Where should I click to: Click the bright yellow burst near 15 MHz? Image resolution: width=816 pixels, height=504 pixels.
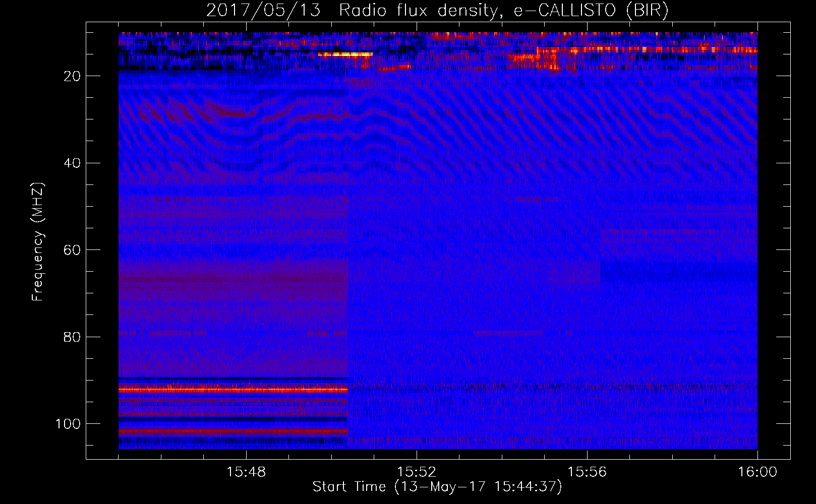(346, 54)
